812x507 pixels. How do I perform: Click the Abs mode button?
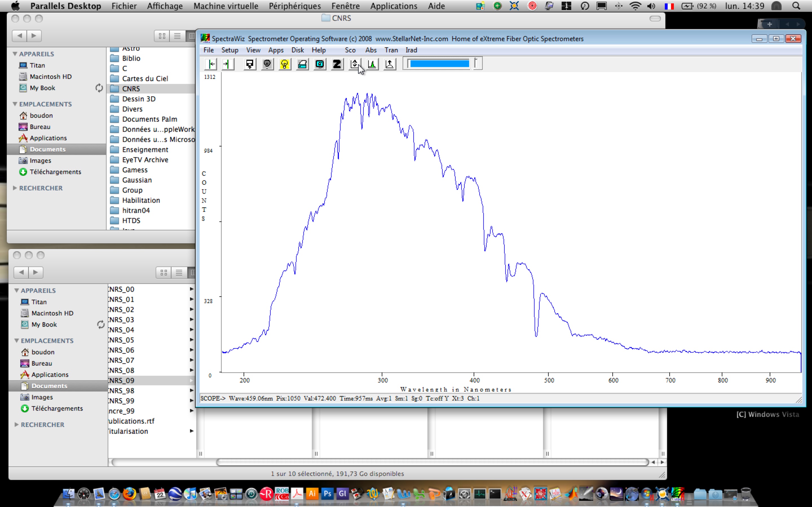371,50
